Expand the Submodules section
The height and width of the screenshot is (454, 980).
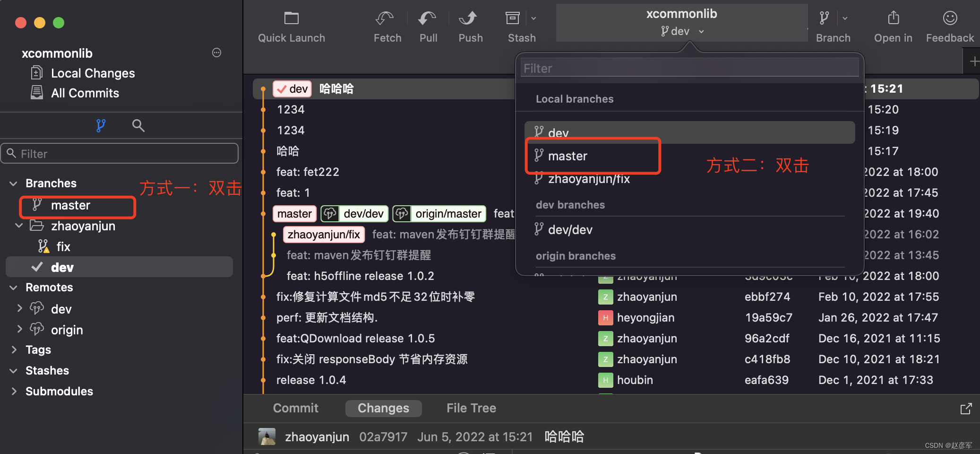point(14,391)
